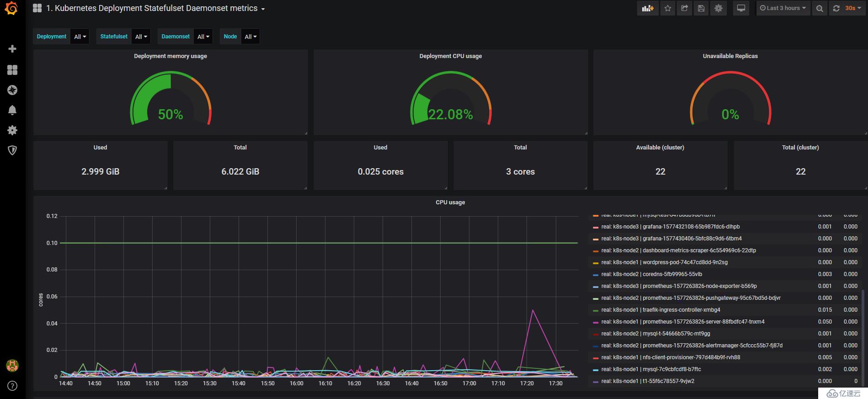
Task: Open dashboard settings gear in toolbar
Action: click(719, 8)
